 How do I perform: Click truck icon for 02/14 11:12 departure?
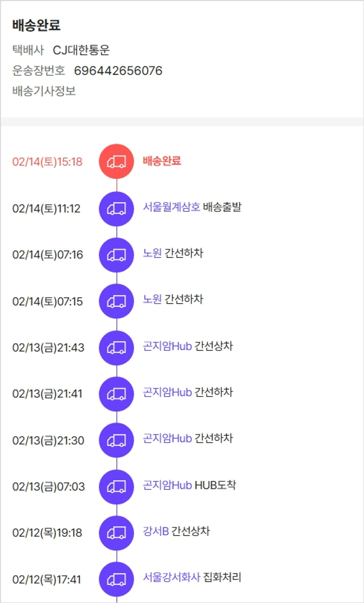coord(116,208)
